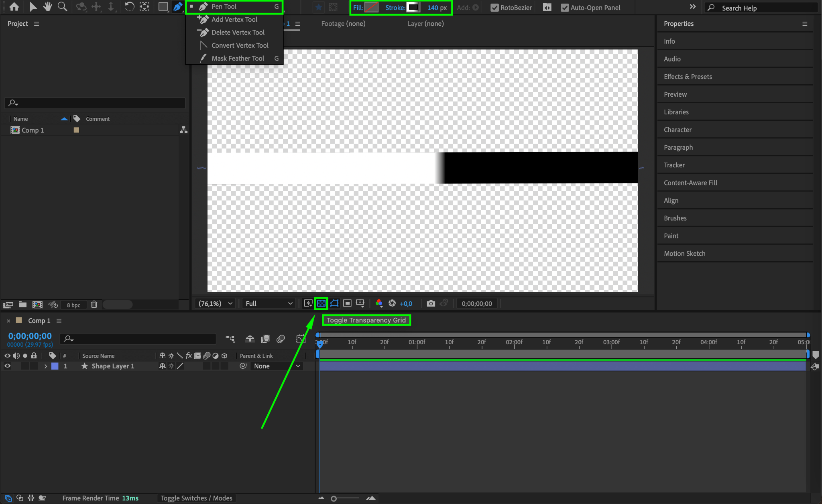The height and width of the screenshot is (504, 822).
Task: Hide Shape Layer 1 using eye icon
Action: coord(7,366)
